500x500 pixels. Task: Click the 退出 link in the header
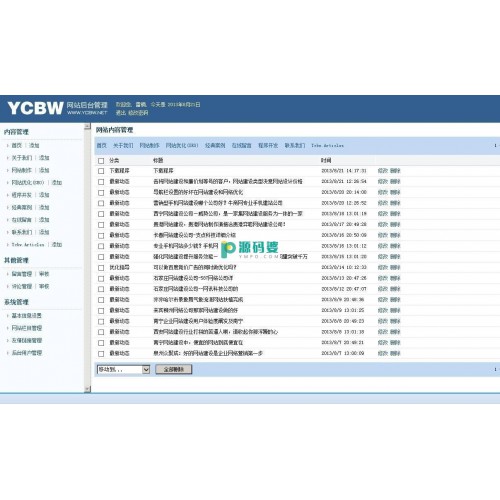(x=121, y=113)
